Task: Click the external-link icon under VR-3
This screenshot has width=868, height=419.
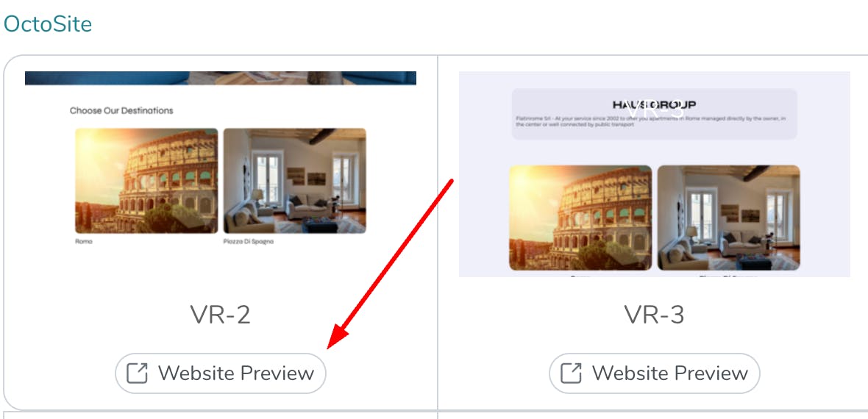Action: (571, 373)
